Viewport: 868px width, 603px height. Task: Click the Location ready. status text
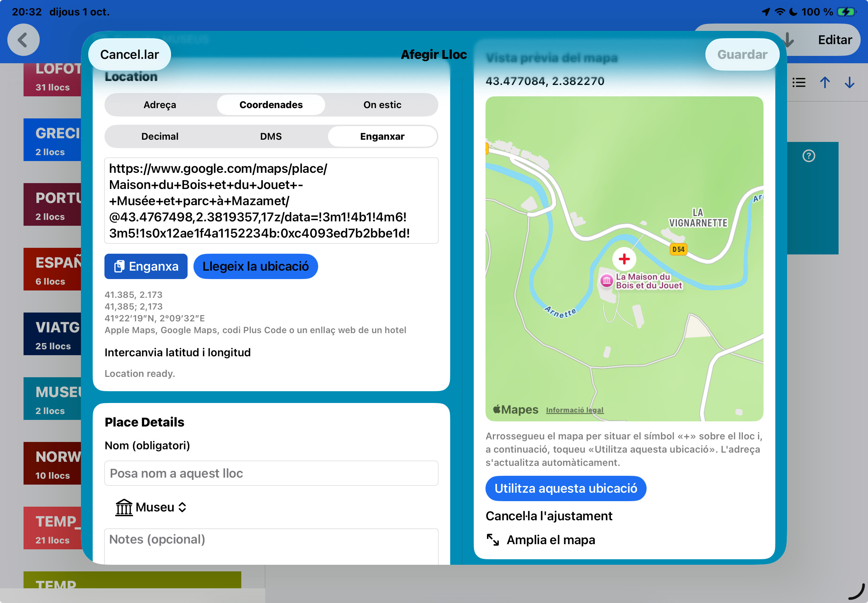[139, 373]
